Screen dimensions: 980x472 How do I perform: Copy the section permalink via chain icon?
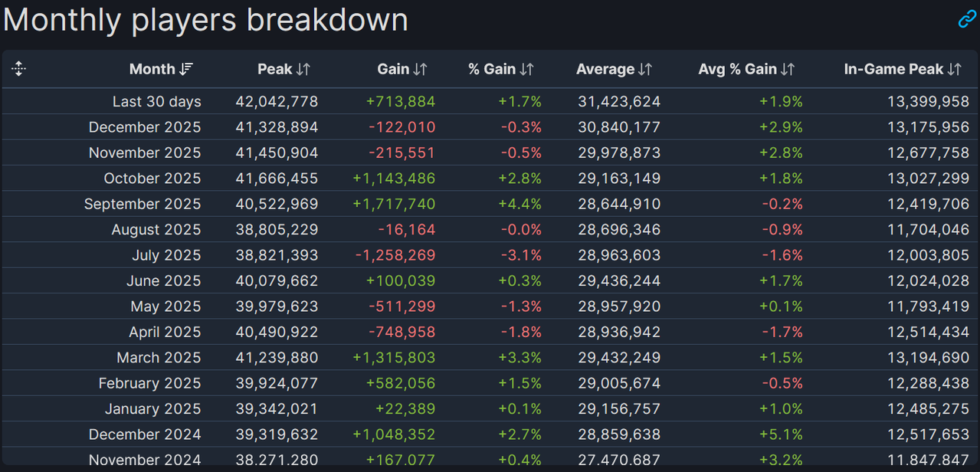click(x=967, y=19)
